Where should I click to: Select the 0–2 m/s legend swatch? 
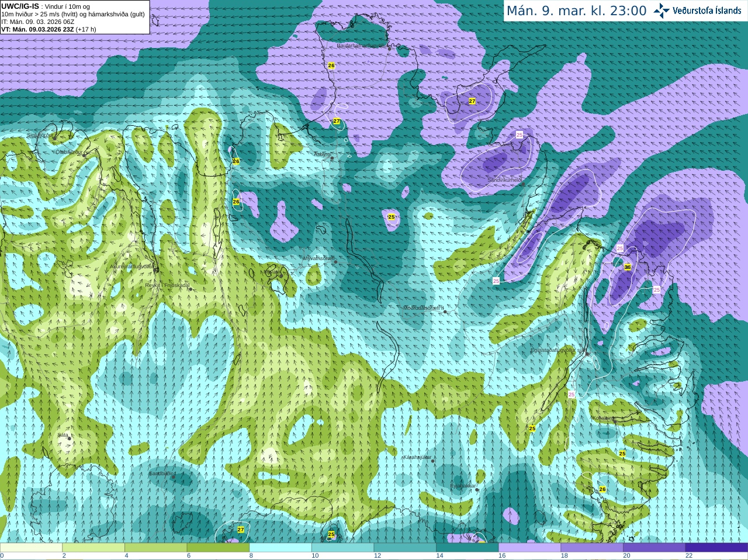pyautogui.click(x=31, y=548)
